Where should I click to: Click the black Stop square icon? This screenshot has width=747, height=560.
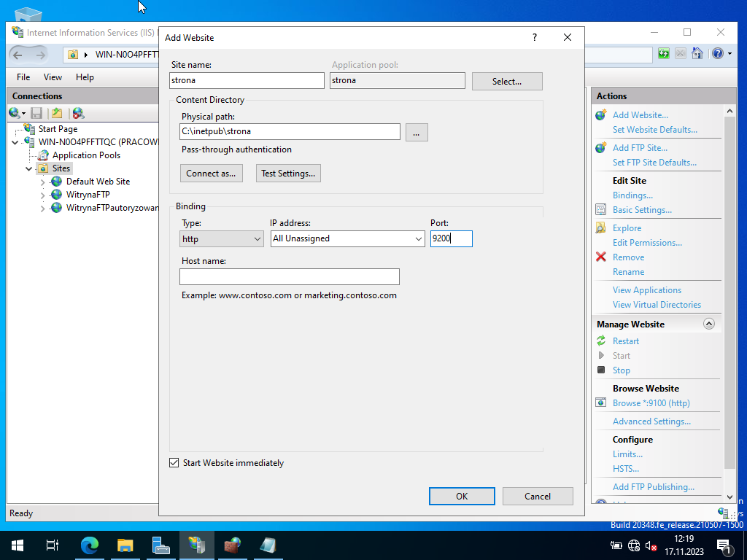(601, 370)
